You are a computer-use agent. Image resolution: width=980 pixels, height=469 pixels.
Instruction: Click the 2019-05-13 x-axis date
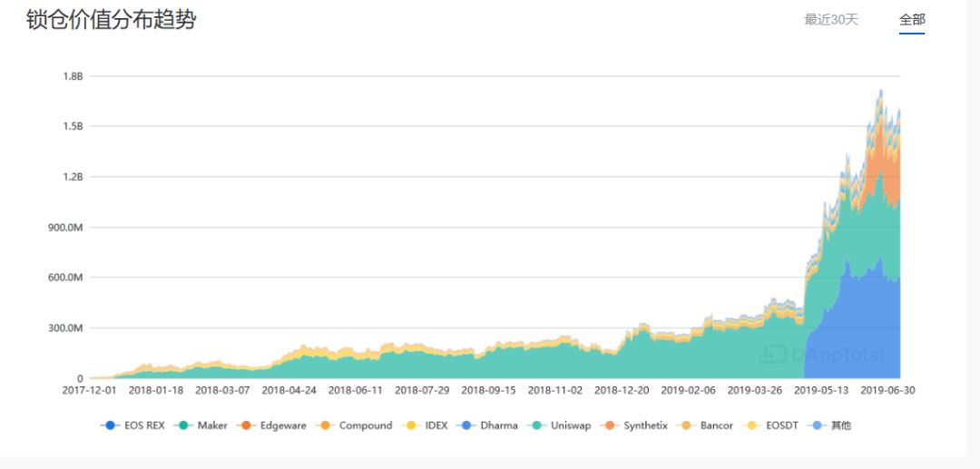tap(821, 390)
